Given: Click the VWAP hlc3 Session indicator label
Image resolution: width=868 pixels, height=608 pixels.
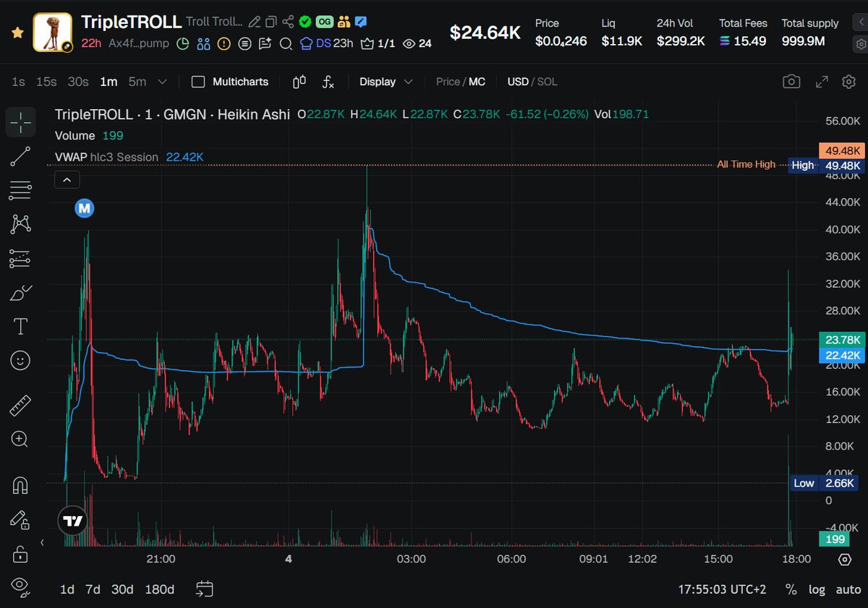Looking at the screenshot, I should click(106, 157).
